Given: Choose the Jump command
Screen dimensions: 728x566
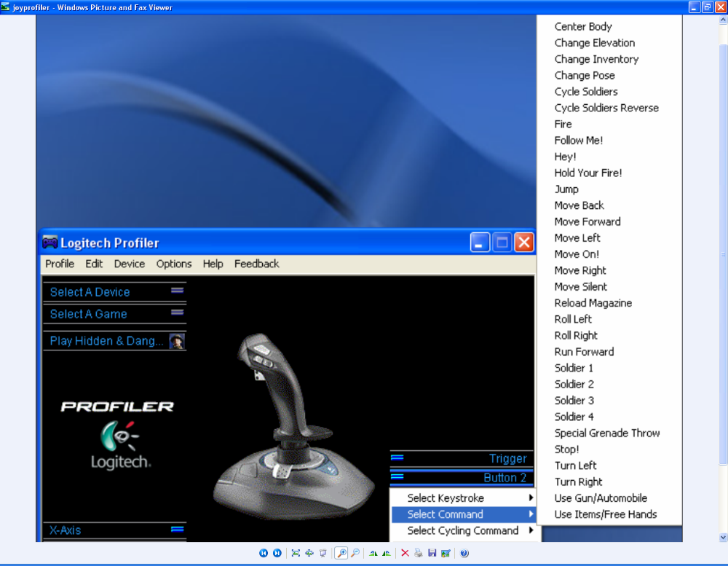Looking at the screenshot, I should point(609,189).
